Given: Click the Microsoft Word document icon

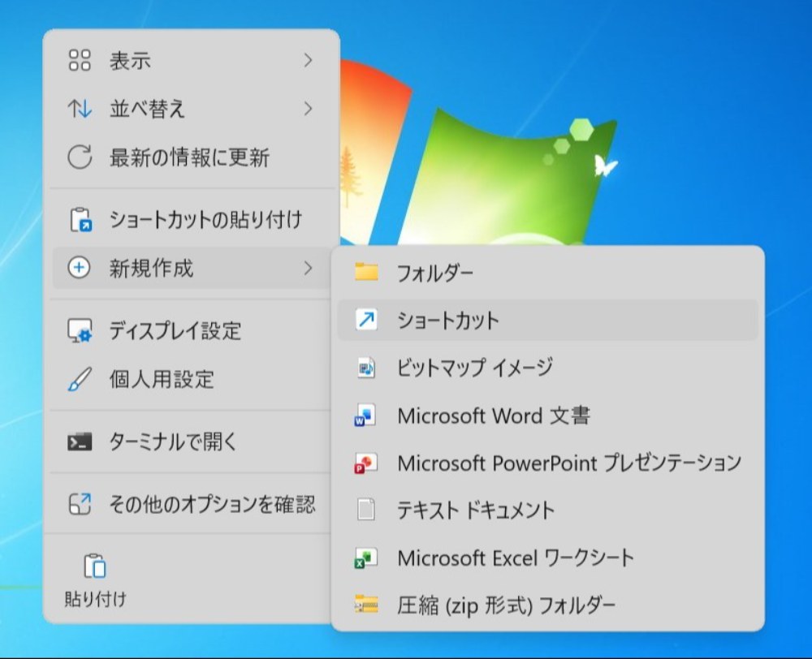Looking at the screenshot, I should point(365,416).
